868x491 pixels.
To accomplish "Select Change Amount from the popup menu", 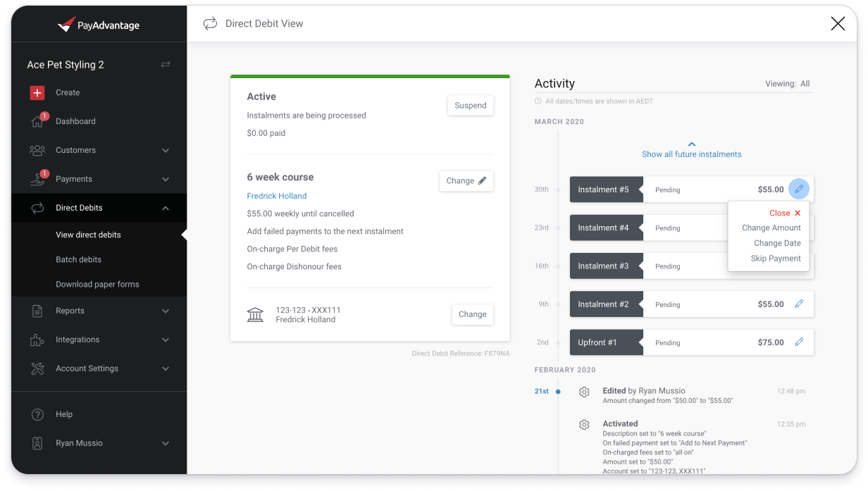I will click(771, 228).
